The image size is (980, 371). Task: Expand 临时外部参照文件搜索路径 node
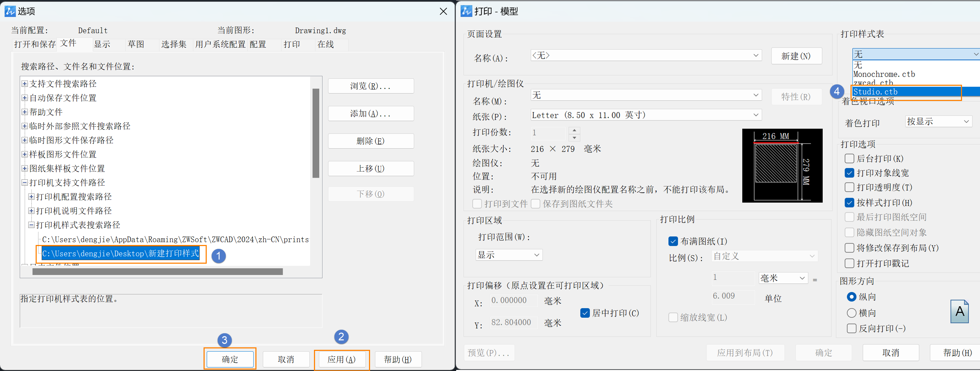pos(25,126)
